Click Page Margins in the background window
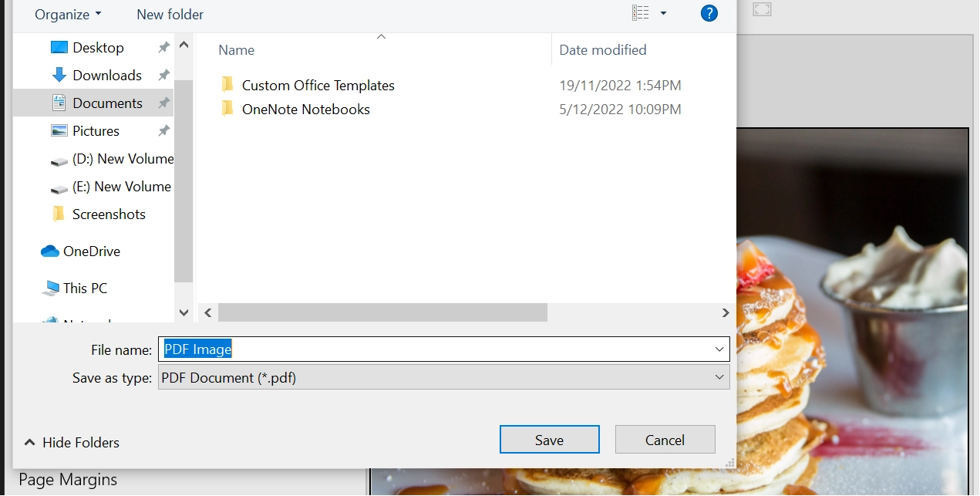The width and height of the screenshot is (980, 496). pos(68,479)
